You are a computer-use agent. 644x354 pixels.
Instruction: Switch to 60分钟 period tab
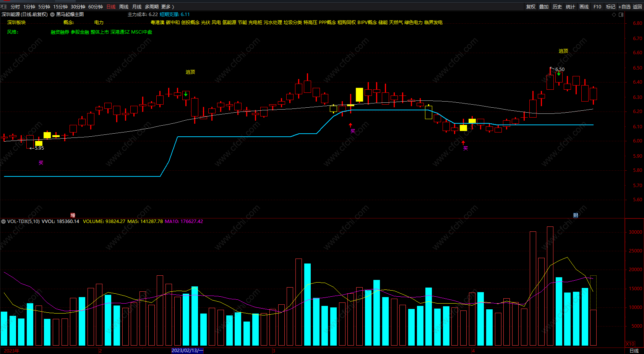click(x=96, y=6)
